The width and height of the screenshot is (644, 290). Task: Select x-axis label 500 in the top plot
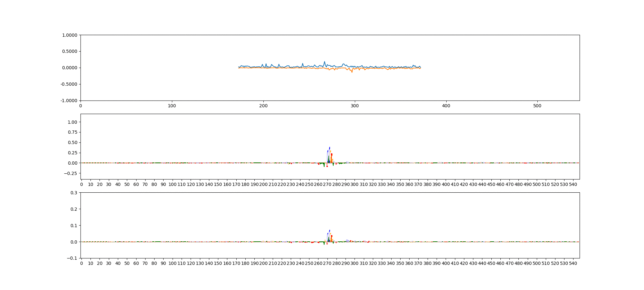[537, 106]
